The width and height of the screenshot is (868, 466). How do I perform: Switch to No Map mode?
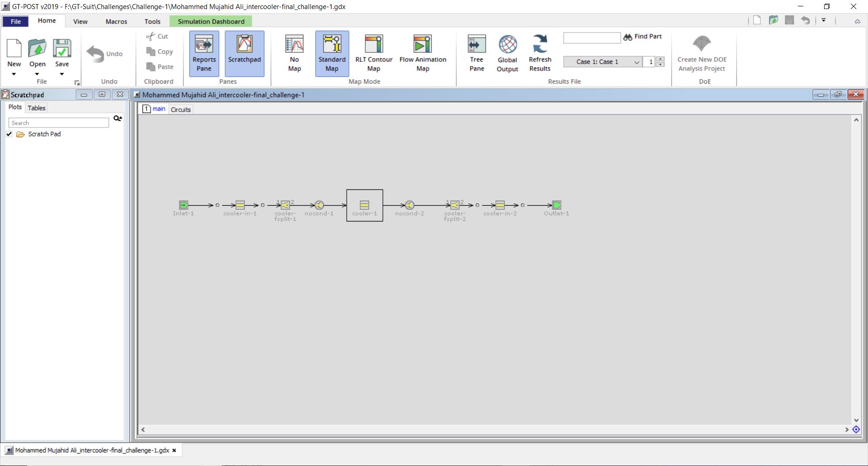coord(294,53)
